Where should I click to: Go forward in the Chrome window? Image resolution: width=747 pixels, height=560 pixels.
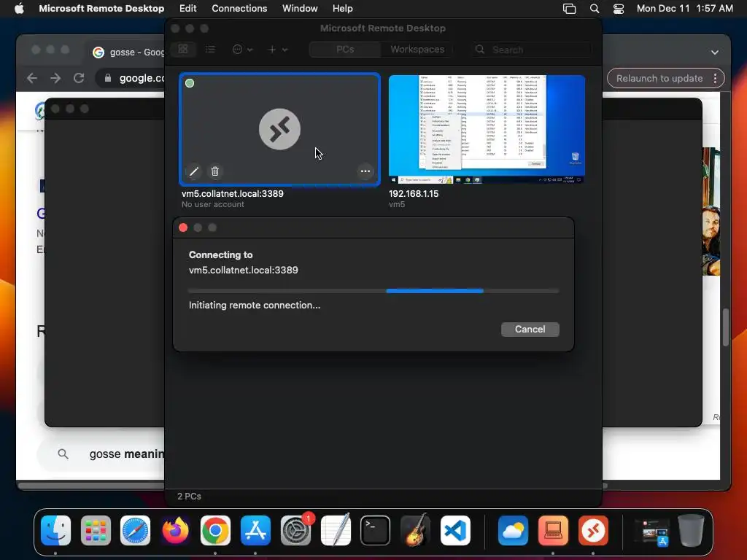click(x=55, y=78)
